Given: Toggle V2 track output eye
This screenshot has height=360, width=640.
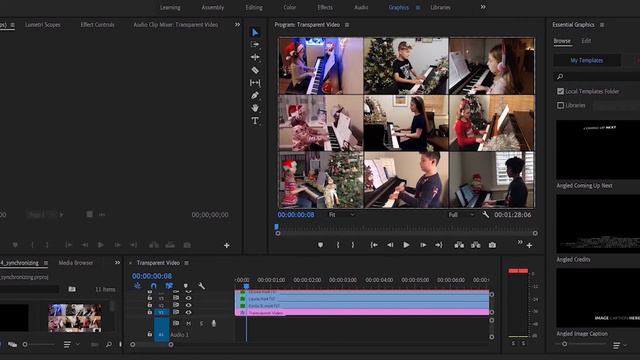Looking at the screenshot, I should (189, 305).
